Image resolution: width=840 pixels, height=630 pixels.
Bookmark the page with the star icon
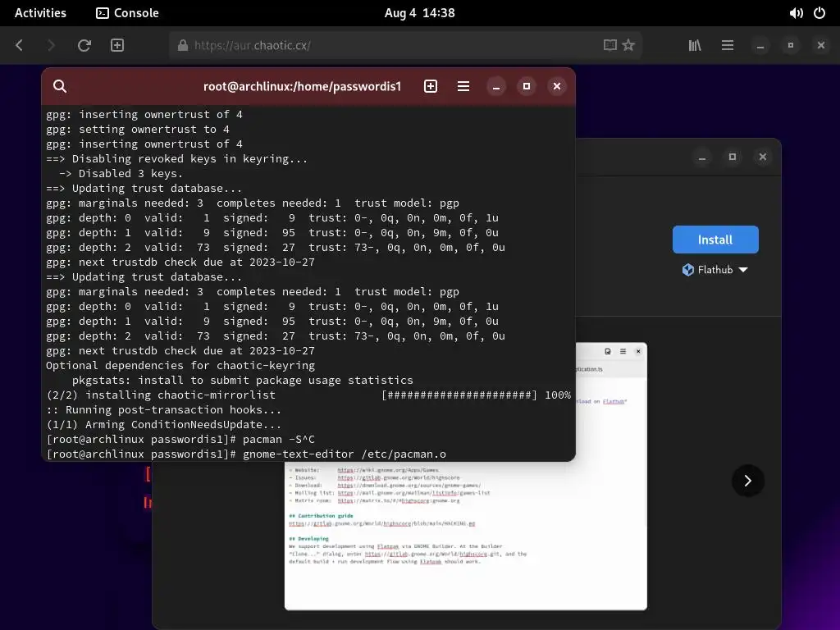[x=628, y=45]
